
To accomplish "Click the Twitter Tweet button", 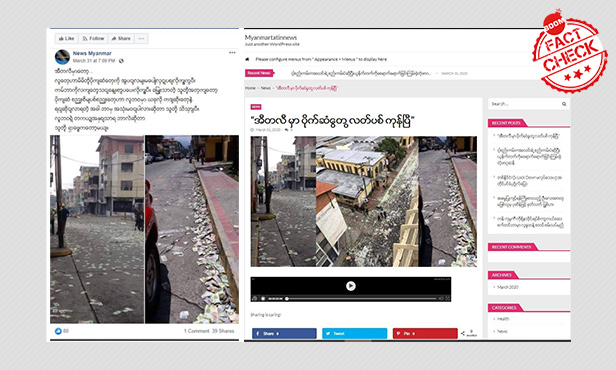I will pos(354,333).
